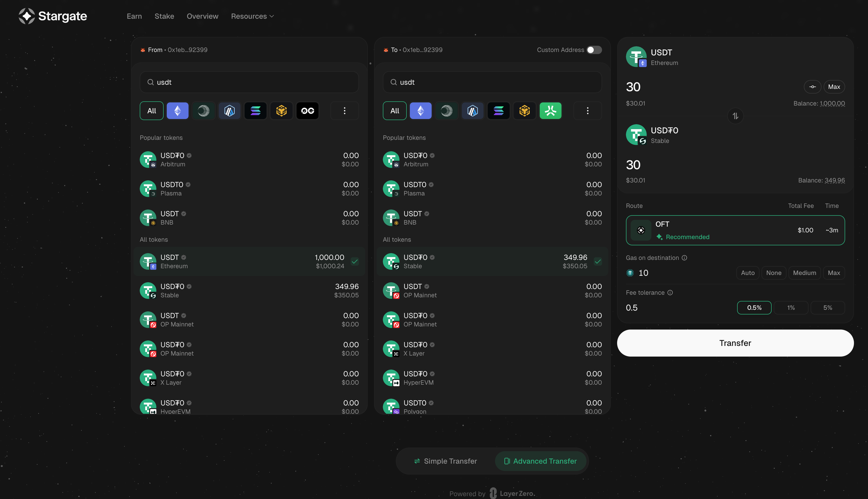This screenshot has height=499, width=868.
Task: Select the green Stable chain in the To panel
Action: 551,110
